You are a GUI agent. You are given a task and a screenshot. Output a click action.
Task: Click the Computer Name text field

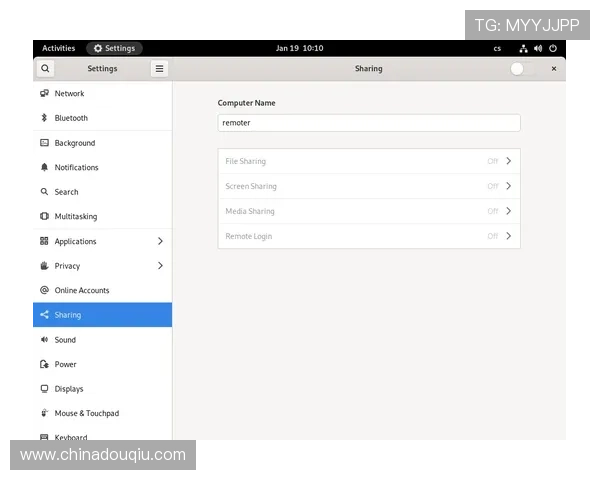(368, 123)
